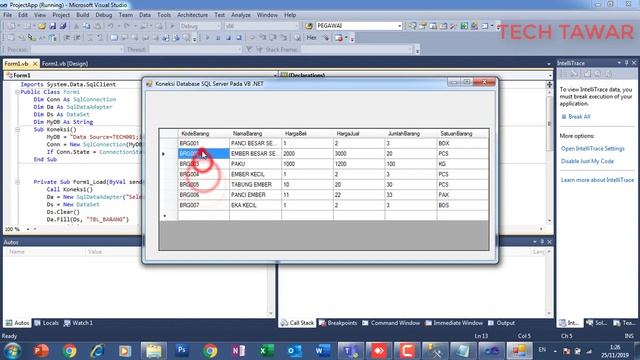Image resolution: width=640 pixels, height=360 pixels.
Task: Open Excel from the taskbar
Action: 267,351
